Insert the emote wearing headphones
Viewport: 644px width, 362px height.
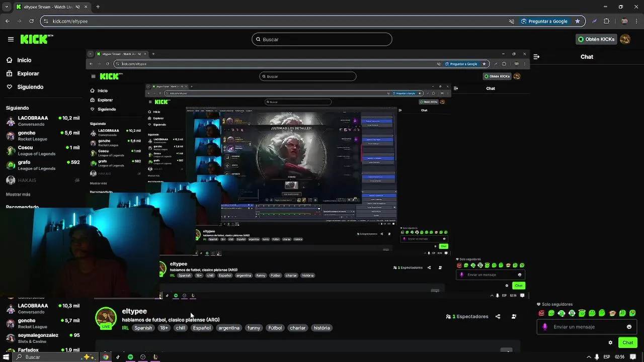click(x=572, y=313)
